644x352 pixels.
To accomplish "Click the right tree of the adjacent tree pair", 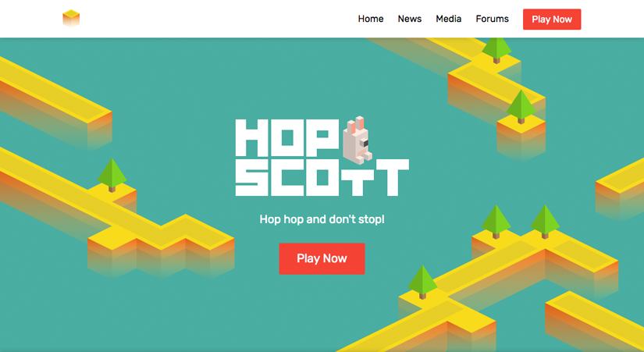I will pyautogui.click(x=545, y=222).
